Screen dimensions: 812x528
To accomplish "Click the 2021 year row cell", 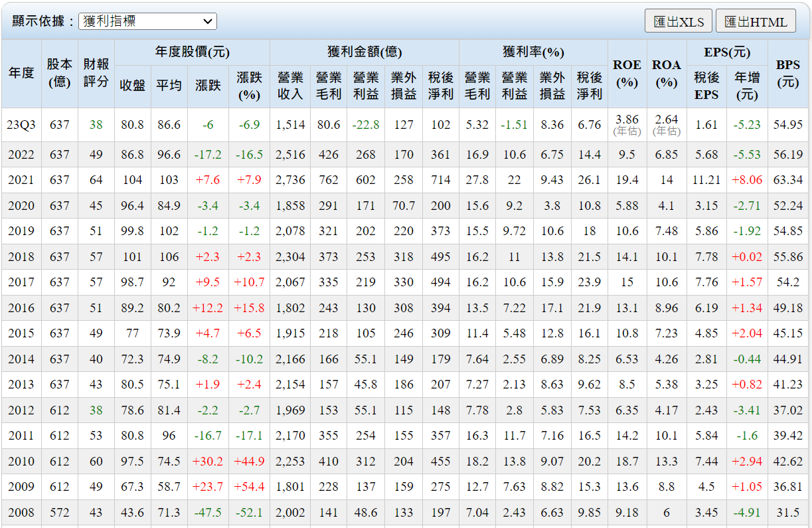I will 21,180.
